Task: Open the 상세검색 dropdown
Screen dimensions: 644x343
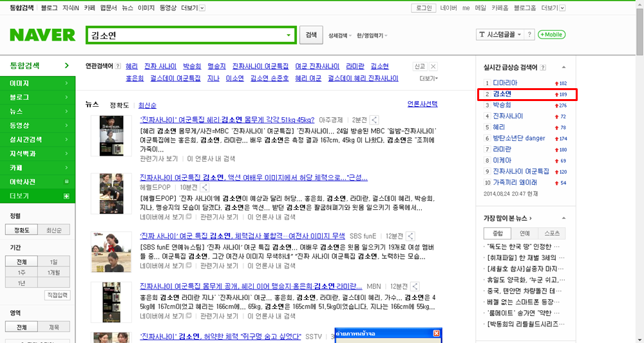Action: [339, 35]
